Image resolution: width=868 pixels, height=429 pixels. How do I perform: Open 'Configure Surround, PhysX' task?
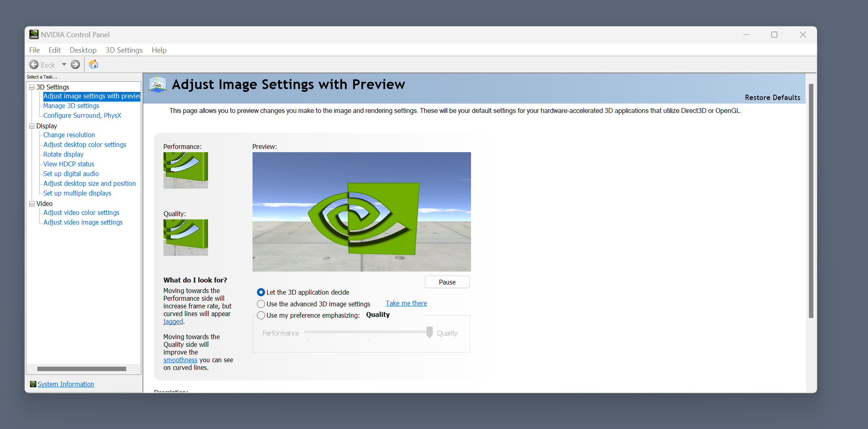(82, 115)
